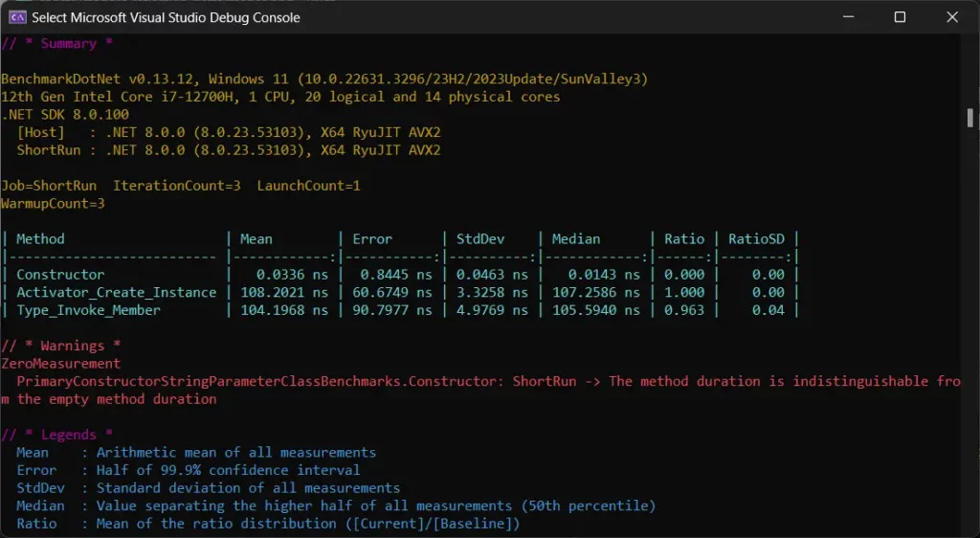Click the 'Mean' column header in table
The width and height of the screenshot is (980, 538).
click(x=256, y=239)
